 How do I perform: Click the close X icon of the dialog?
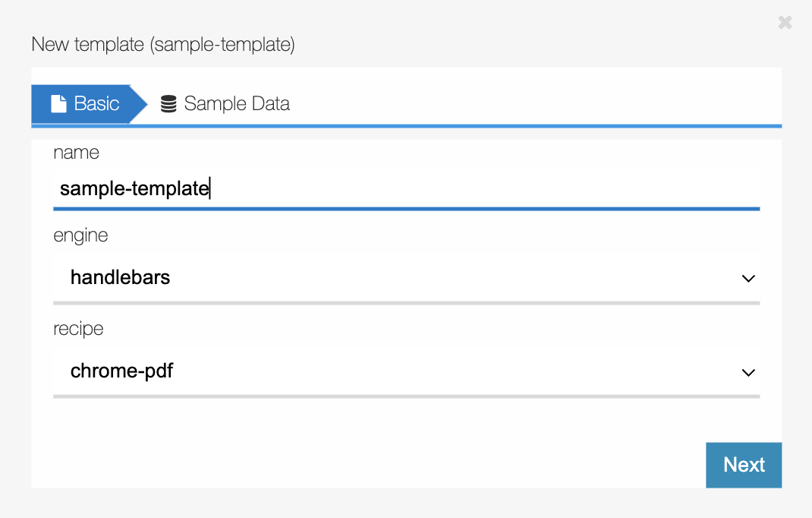pos(785,22)
